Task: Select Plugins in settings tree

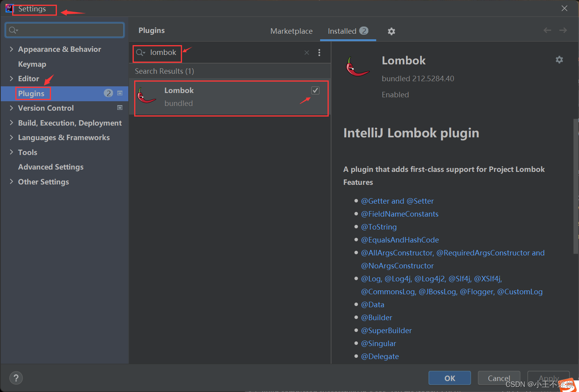Action: point(31,93)
